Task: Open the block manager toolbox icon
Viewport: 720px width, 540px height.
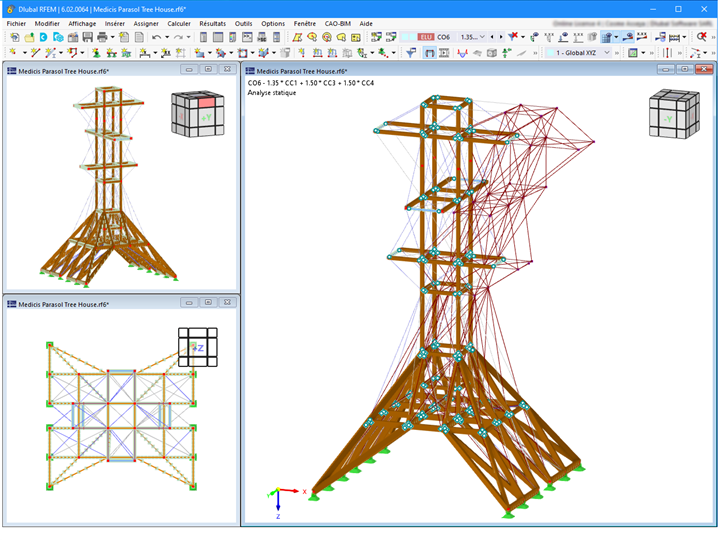Action: (x=73, y=37)
